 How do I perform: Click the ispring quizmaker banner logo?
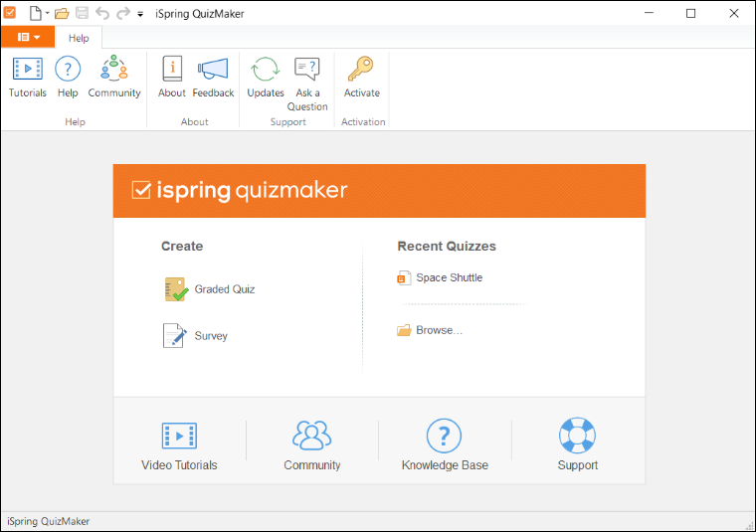240,190
